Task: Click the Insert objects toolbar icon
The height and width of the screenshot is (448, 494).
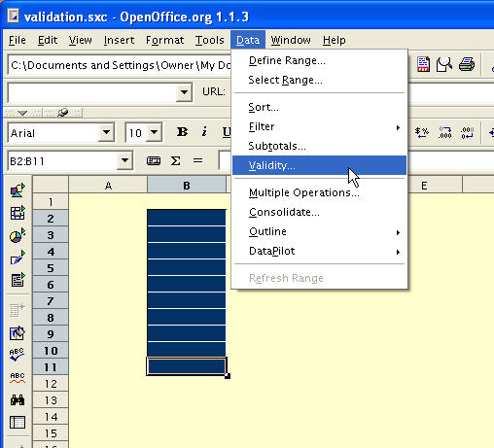Action: 18,190
